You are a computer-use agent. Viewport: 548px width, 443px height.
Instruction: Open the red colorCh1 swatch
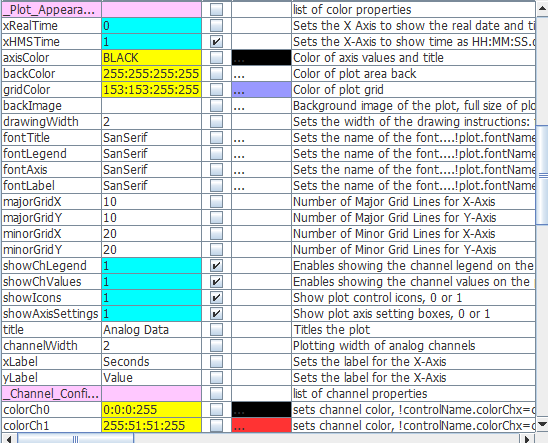tap(261, 426)
